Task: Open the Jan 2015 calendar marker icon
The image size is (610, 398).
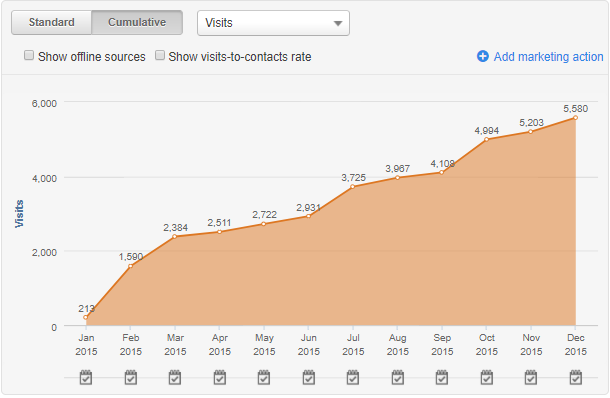Action: point(86,377)
